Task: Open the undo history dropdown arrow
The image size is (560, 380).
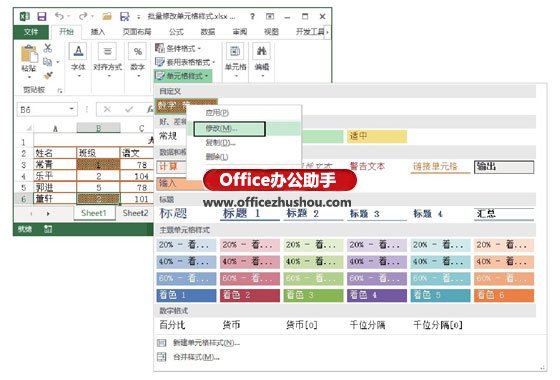Action: tap(69, 16)
